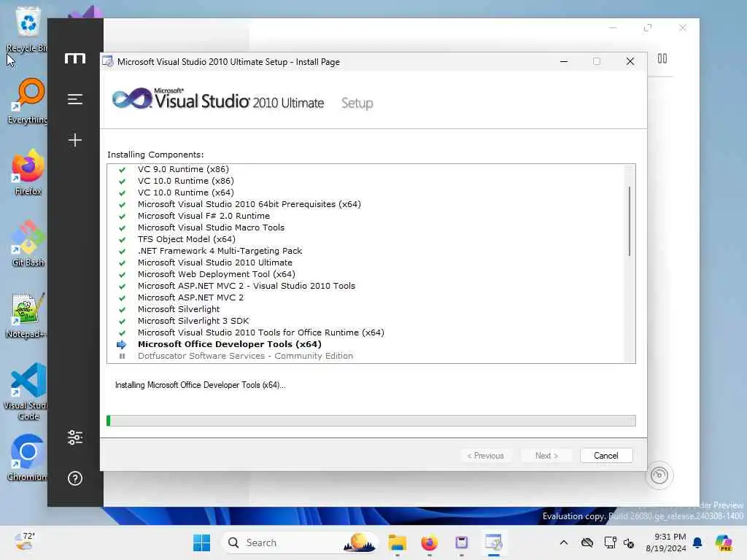Image resolution: width=747 pixels, height=560 pixels.
Task: Click the disabled Next button
Action: [x=546, y=456]
